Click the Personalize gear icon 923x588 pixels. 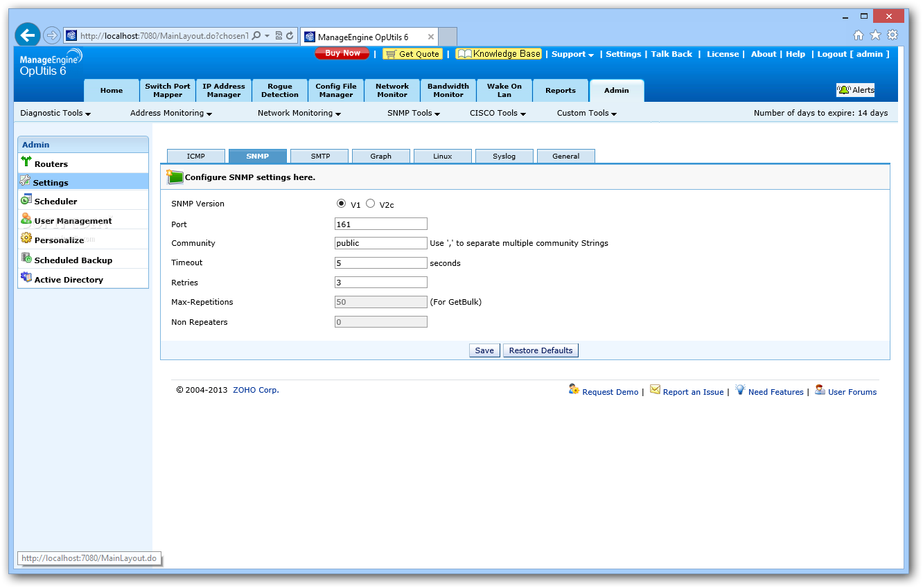(26, 238)
